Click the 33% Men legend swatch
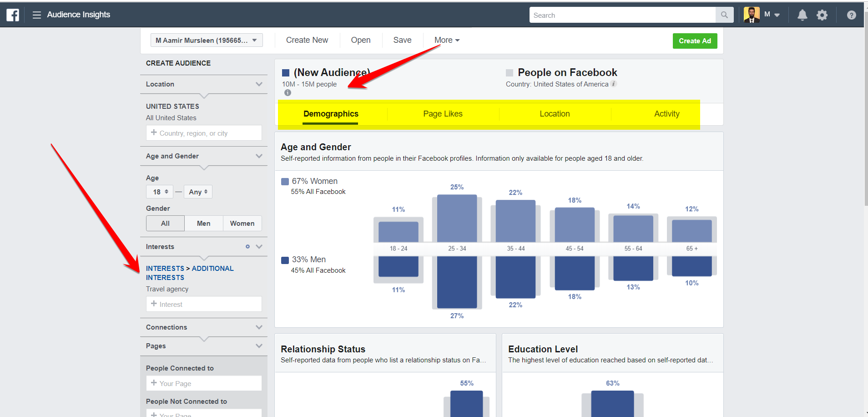 click(285, 260)
